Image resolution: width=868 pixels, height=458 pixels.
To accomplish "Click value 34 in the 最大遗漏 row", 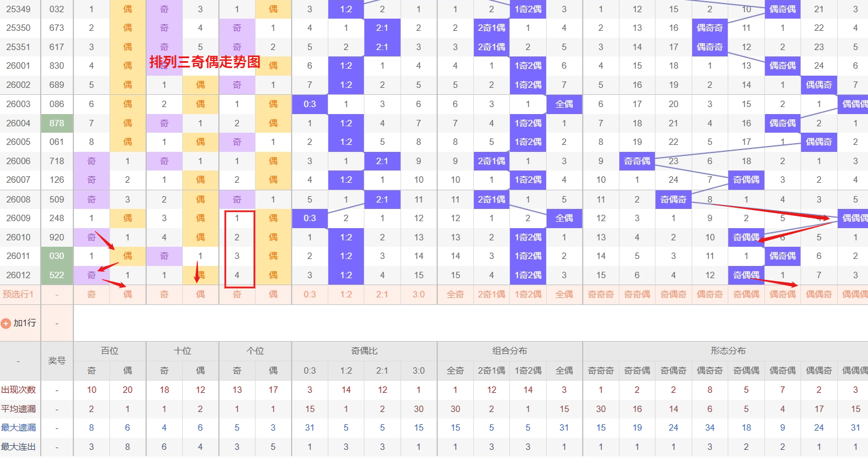I will [x=710, y=428].
